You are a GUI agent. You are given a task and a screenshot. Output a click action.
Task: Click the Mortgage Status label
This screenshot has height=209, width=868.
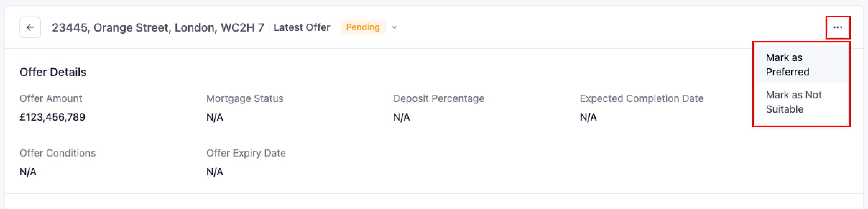tap(245, 98)
